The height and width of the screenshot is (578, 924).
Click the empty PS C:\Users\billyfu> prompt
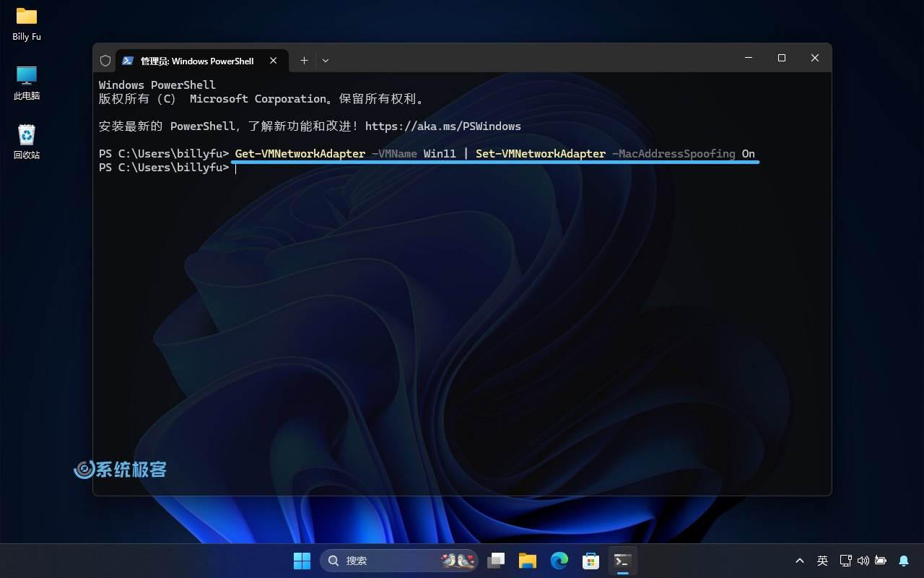coord(164,168)
